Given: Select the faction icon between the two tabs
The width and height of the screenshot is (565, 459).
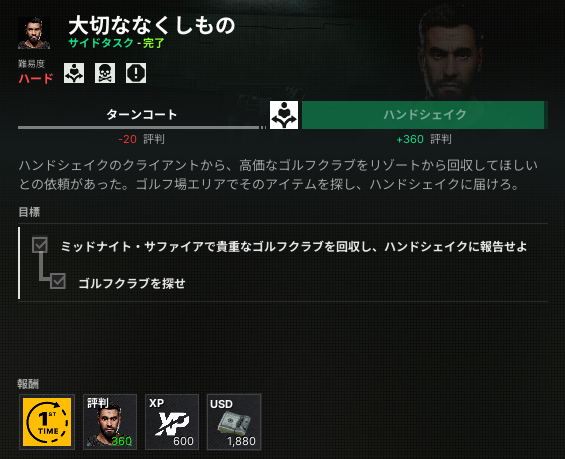Looking at the screenshot, I should (x=284, y=115).
